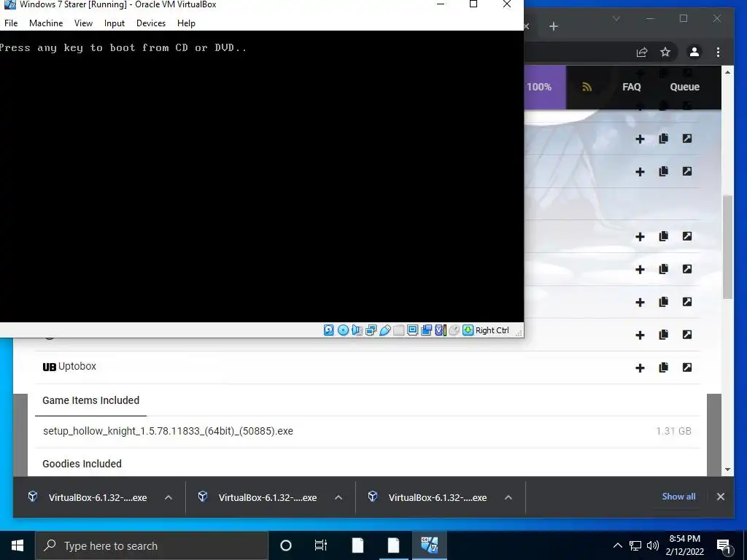Viewport: 747px width, 560px height.
Task: Open the Help menu in VirtualBox
Action: pos(186,23)
